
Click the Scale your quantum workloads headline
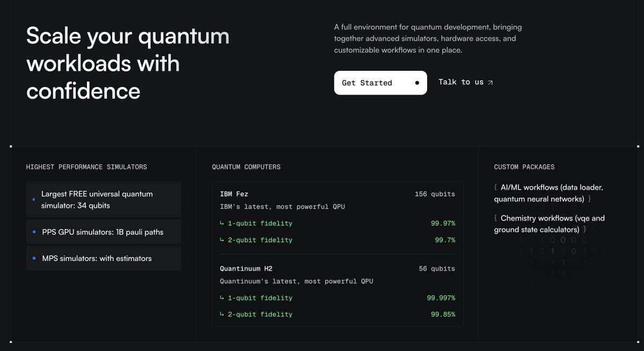[x=128, y=63]
